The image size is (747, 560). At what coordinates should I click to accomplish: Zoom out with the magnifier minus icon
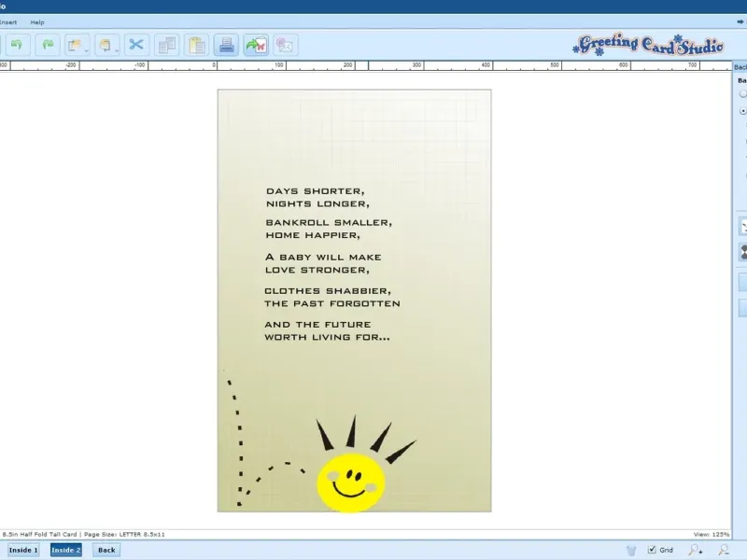pos(724,550)
